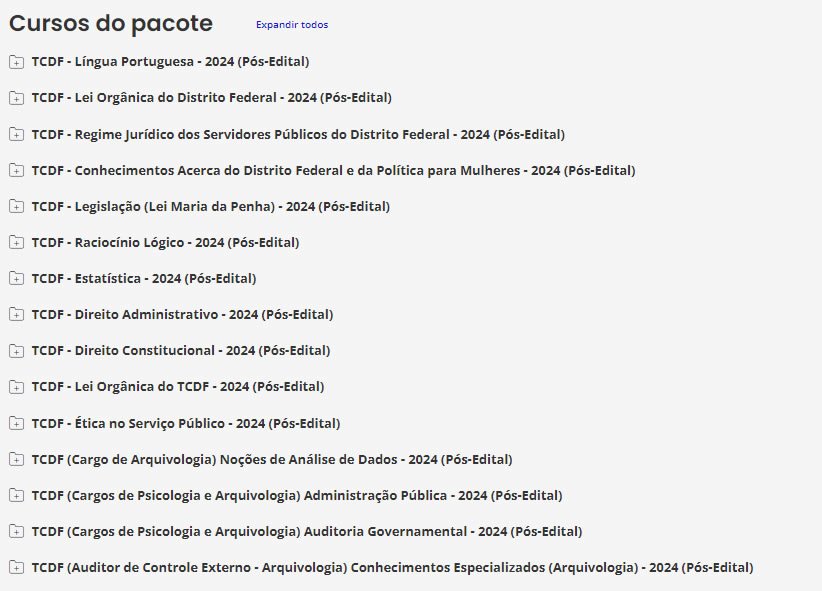Expand the 'Auditoria Governamental' course entry
Image resolution: width=822 pixels, height=591 pixels.
(307, 532)
